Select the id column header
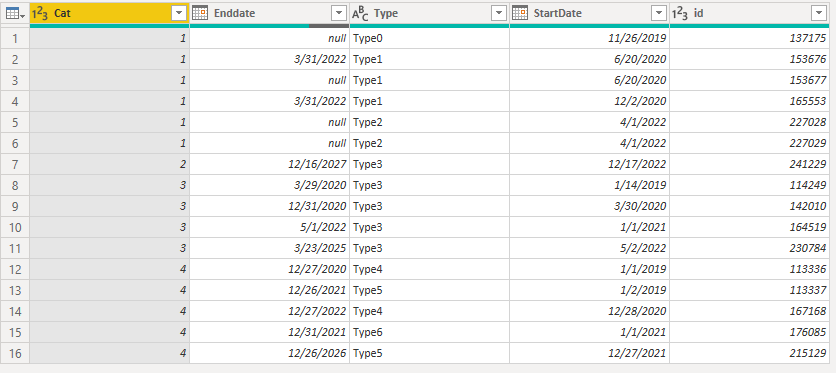 [x=749, y=14]
